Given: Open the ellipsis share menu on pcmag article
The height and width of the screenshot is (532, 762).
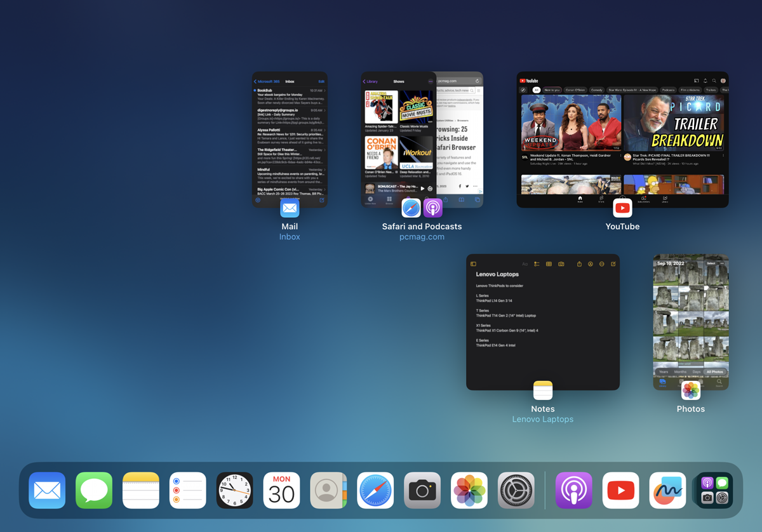Looking at the screenshot, I should pos(476,186).
